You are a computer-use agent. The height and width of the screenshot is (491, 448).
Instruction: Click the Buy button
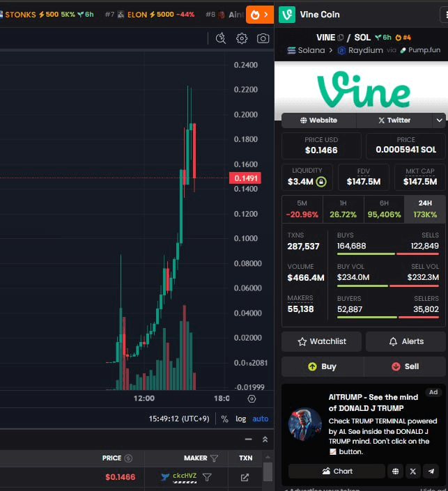point(323,366)
